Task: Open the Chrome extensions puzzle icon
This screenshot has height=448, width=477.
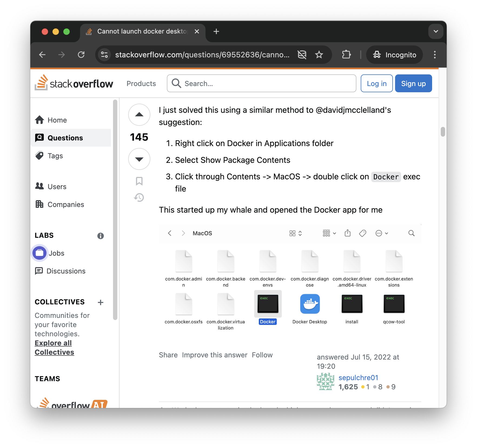Action: click(x=346, y=55)
